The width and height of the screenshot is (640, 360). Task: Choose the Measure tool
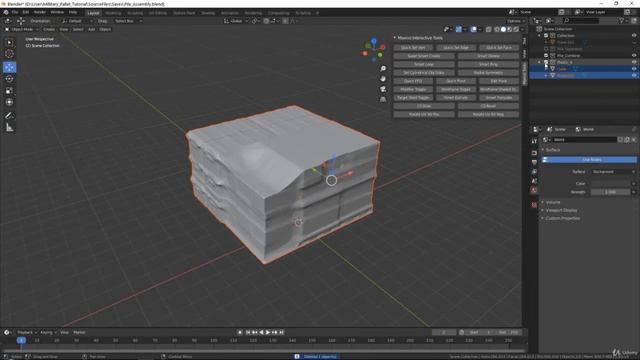coord(9,128)
